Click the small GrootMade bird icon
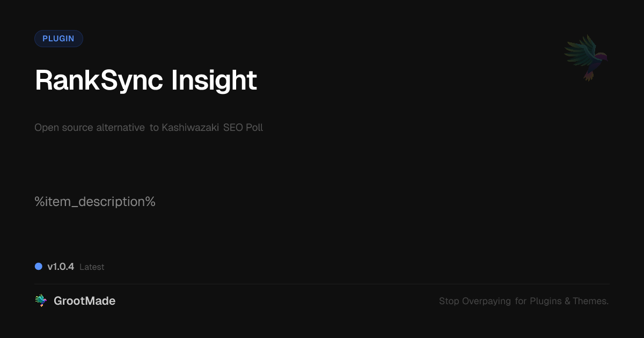Image resolution: width=644 pixels, height=338 pixels. click(41, 301)
